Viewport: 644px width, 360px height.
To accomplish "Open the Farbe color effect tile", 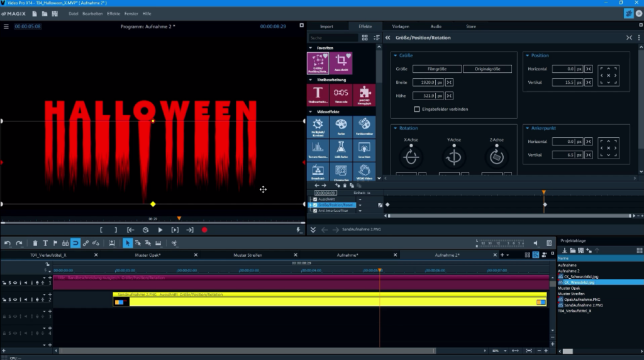I will pyautogui.click(x=341, y=127).
